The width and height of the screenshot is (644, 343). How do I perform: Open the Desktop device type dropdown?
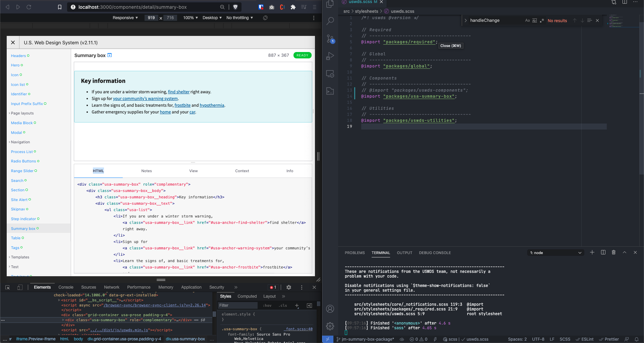[x=212, y=18]
